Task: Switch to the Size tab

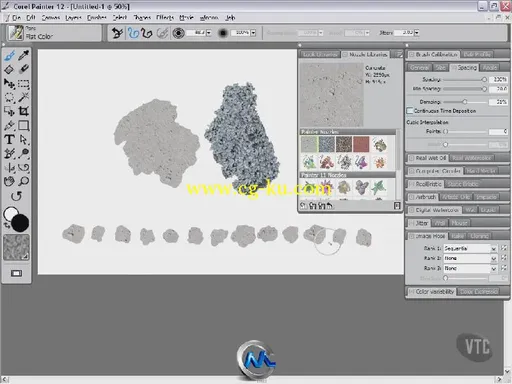Action: [441, 68]
